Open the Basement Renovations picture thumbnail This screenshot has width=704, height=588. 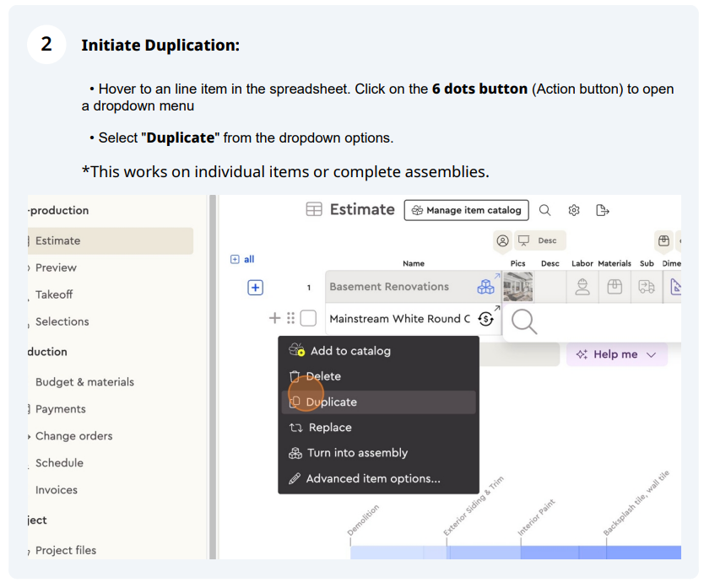point(517,286)
